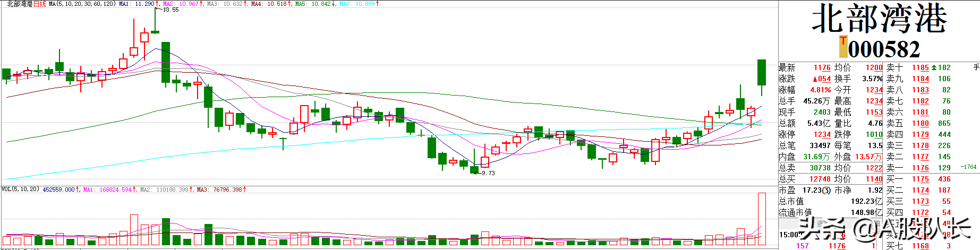Click the 卖五 price 1180
Screen dimensions: 980x250
[921, 123]
